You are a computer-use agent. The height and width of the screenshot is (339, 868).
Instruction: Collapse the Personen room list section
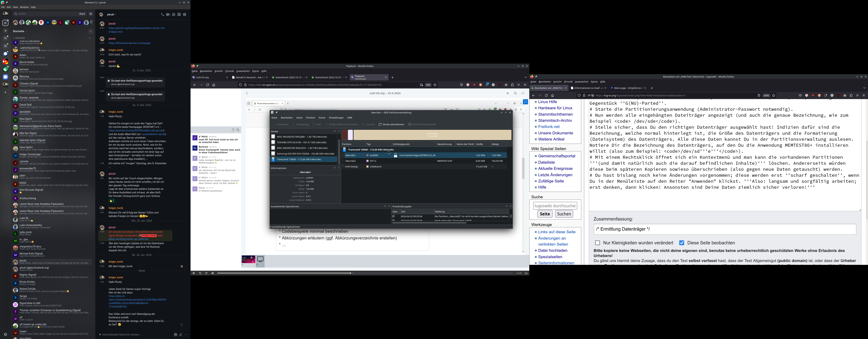(14, 38)
